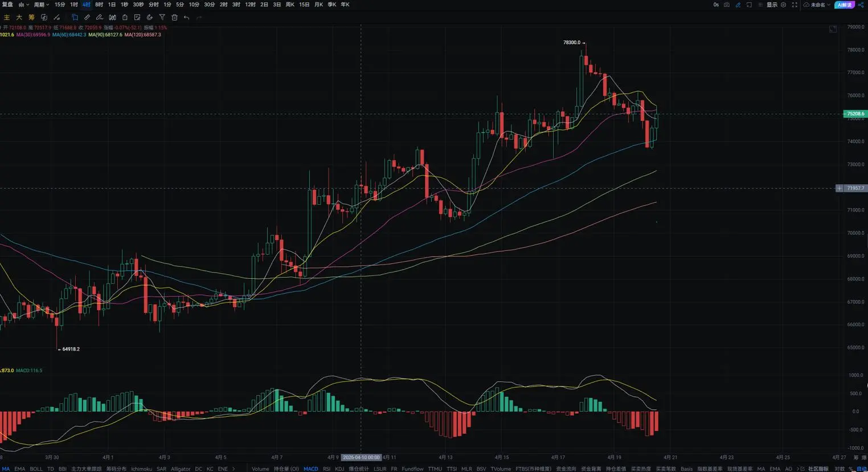868x472 pixels.
Task: Take a chart screenshot with camera icon
Action: [x=727, y=5]
